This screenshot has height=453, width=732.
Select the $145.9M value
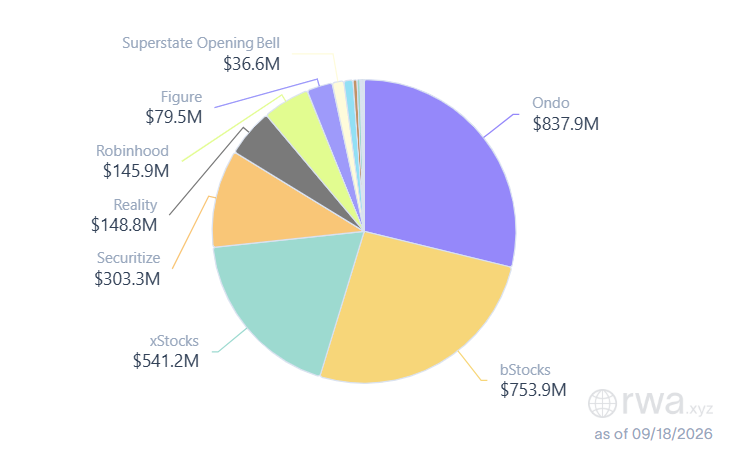point(136,171)
